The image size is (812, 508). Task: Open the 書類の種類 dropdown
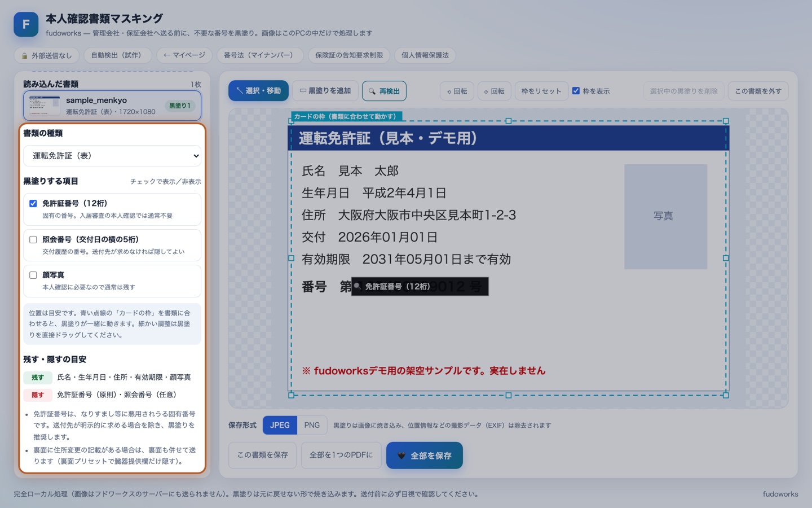point(112,156)
